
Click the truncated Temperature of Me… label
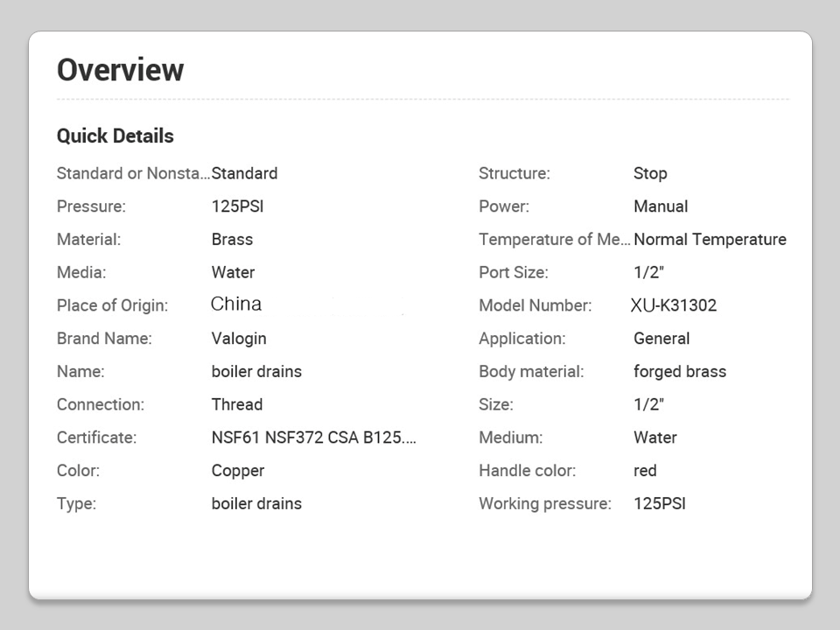coord(554,239)
